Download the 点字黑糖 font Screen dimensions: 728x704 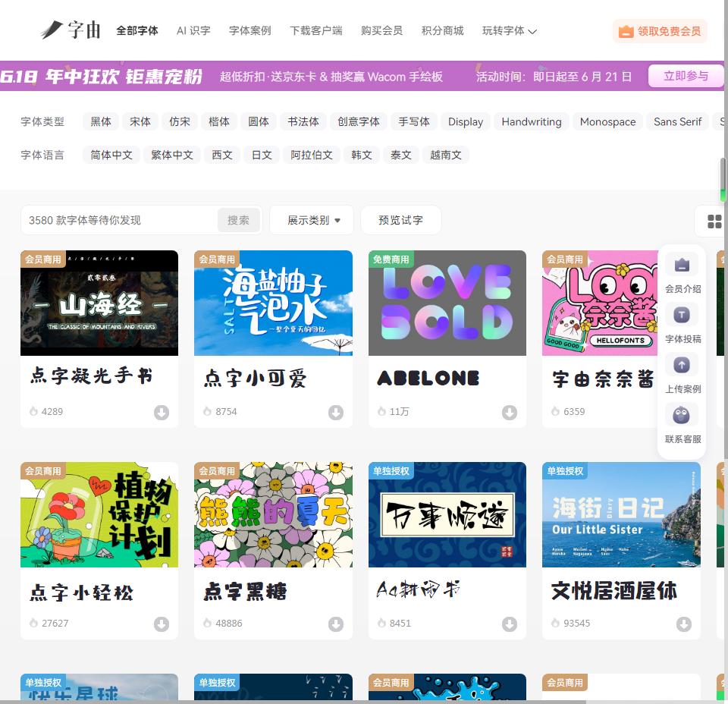[336, 624]
